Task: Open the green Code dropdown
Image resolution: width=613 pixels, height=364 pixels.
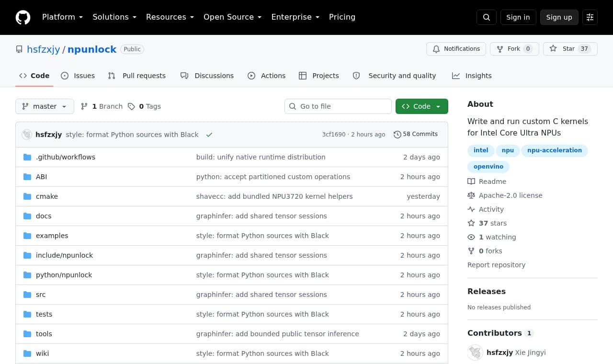Action: (x=422, y=106)
